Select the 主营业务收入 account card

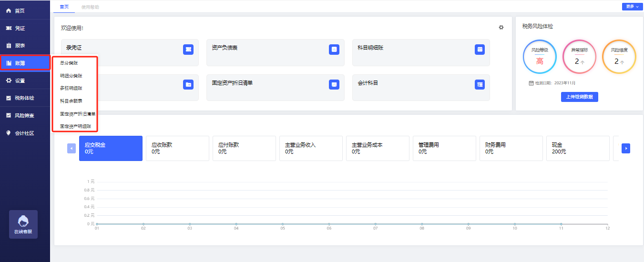311,148
